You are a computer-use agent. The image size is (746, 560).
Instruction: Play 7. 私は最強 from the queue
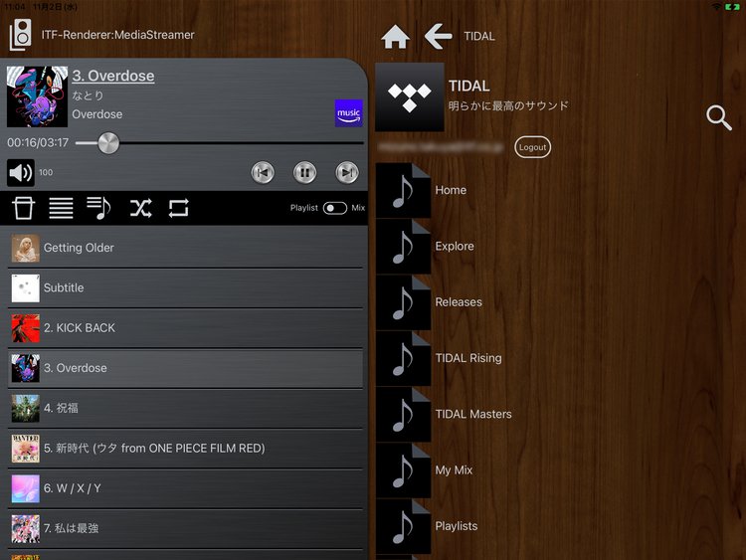pos(186,528)
